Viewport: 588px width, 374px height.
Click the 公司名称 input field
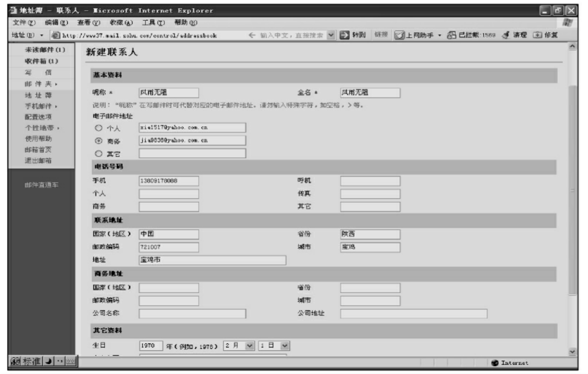coord(192,313)
